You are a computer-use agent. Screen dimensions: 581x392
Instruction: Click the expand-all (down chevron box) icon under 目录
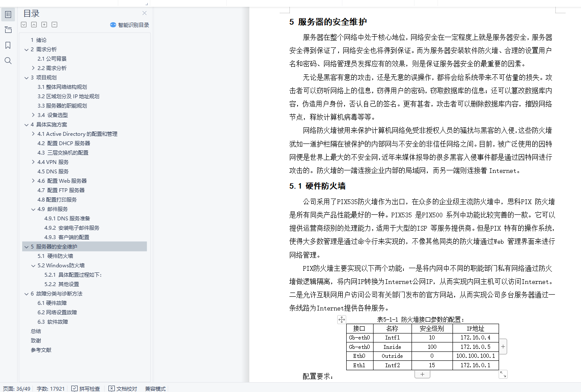coord(24,25)
